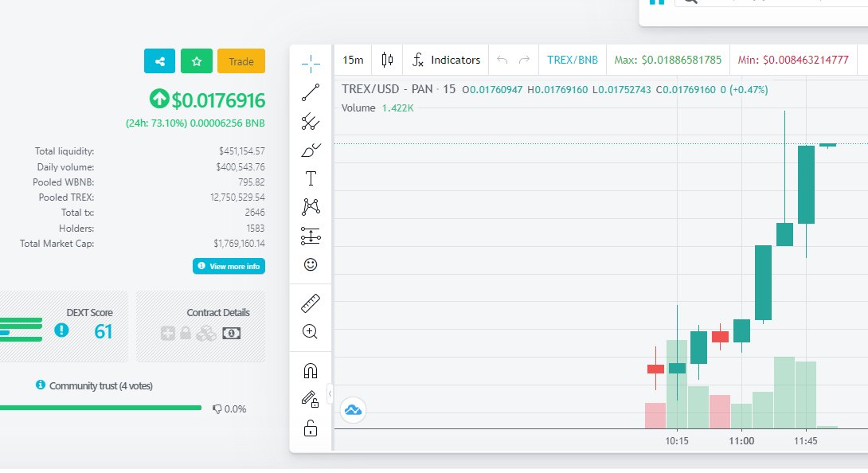Click the community trust green progress bar

pyautogui.click(x=100, y=408)
